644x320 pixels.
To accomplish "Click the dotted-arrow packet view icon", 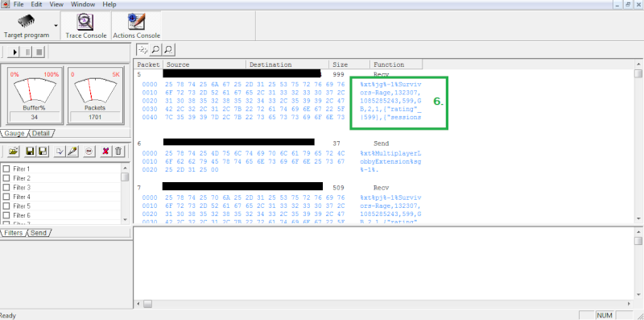I will pyautogui.click(x=142, y=50).
